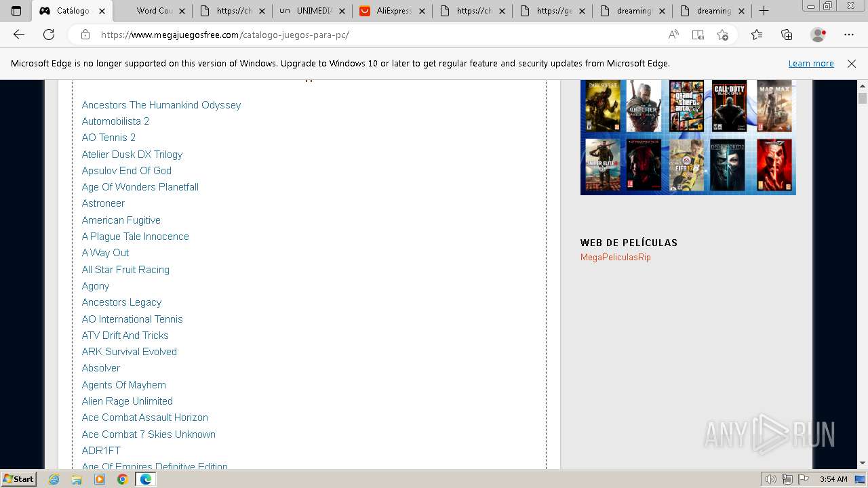Open Action Center flag tray icon

point(802,479)
